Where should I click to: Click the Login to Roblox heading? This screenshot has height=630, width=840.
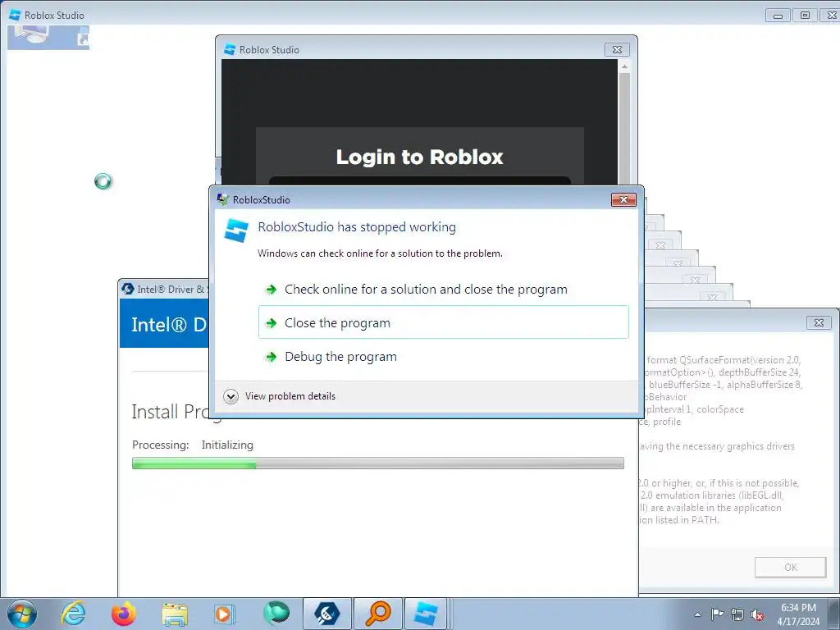(x=419, y=157)
